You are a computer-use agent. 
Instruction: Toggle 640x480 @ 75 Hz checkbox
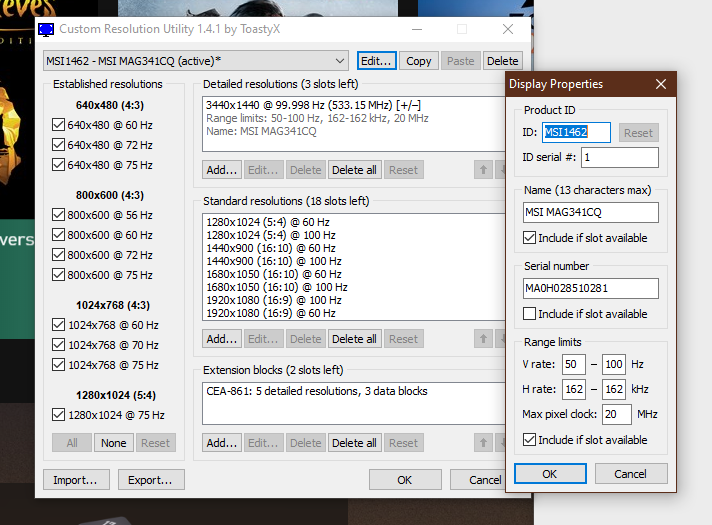tap(58, 164)
